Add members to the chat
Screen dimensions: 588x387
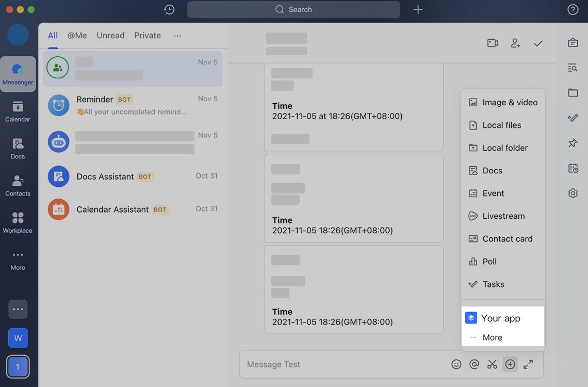pyautogui.click(x=515, y=43)
